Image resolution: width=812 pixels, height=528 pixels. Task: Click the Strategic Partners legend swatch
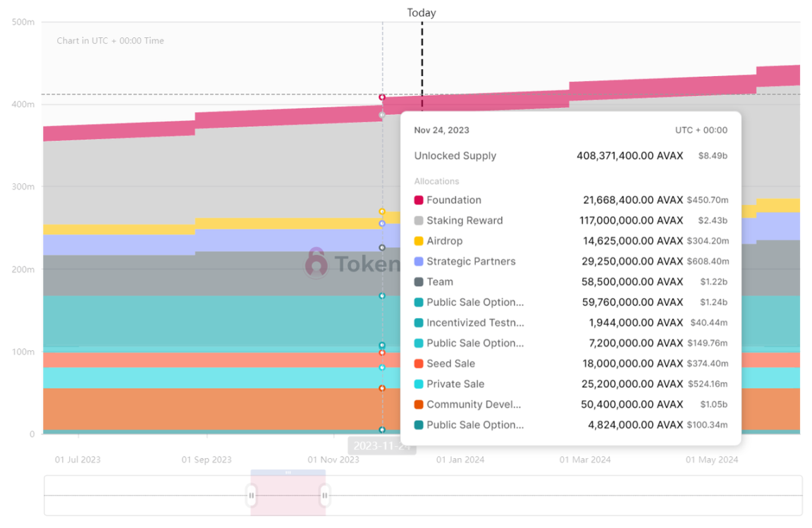click(x=419, y=262)
